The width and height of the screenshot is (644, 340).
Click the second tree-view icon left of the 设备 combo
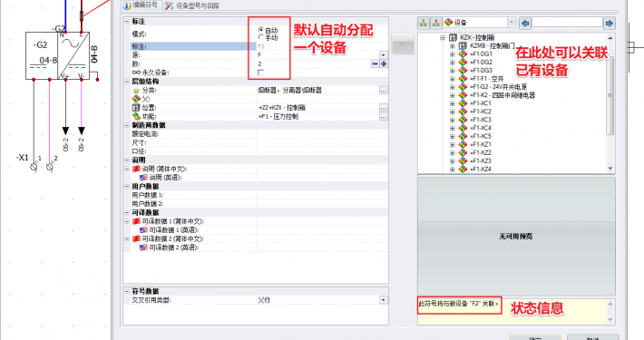coord(435,23)
